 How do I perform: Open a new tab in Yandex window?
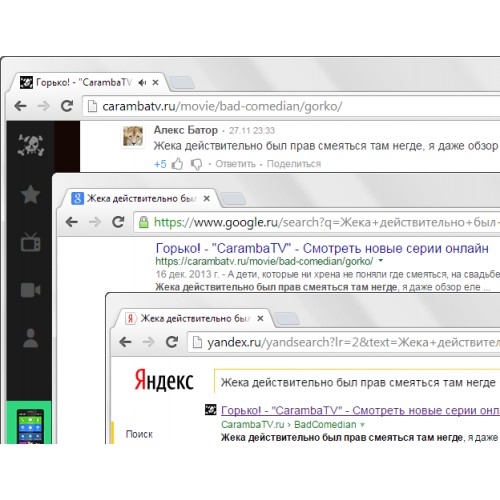[x=286, y=319]
